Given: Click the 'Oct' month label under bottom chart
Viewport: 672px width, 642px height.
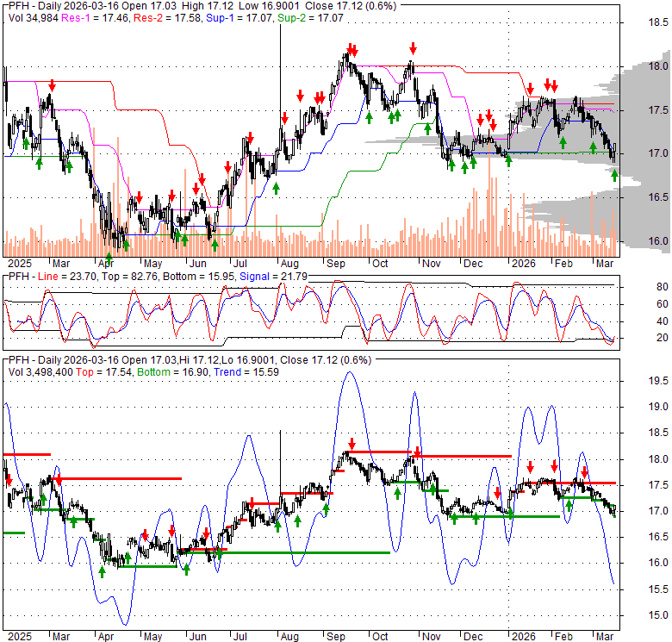Looking at the screenshot, I should coord(380,637).
